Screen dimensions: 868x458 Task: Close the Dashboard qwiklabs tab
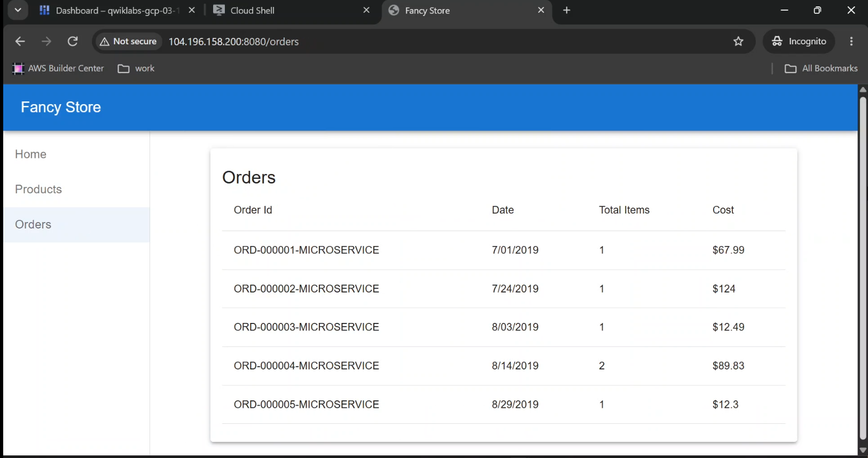click(x=192, y=10)
